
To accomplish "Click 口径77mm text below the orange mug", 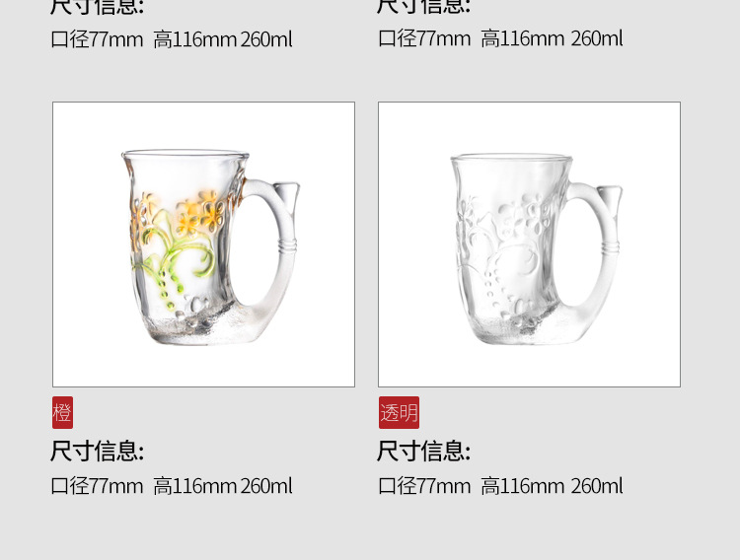I will [97, 486].
